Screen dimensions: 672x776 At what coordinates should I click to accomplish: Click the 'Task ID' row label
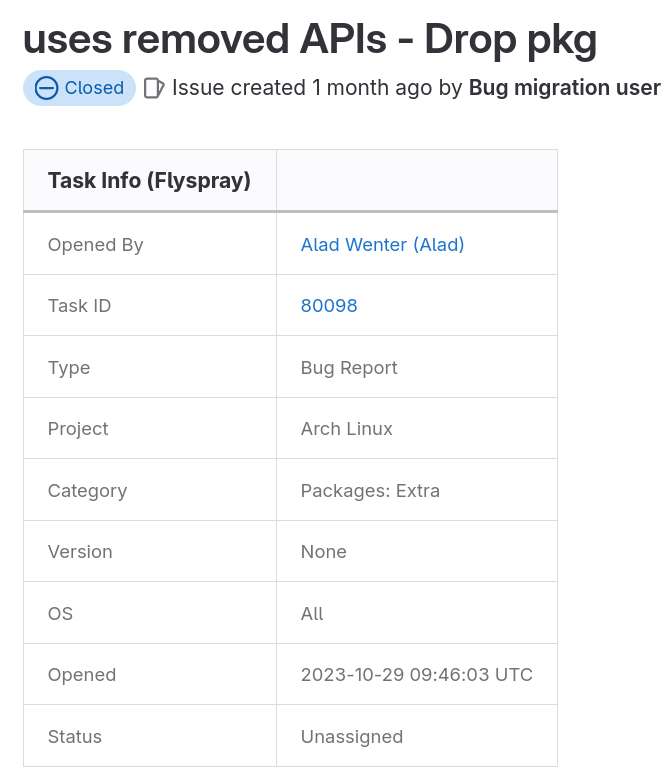(79, 306)
